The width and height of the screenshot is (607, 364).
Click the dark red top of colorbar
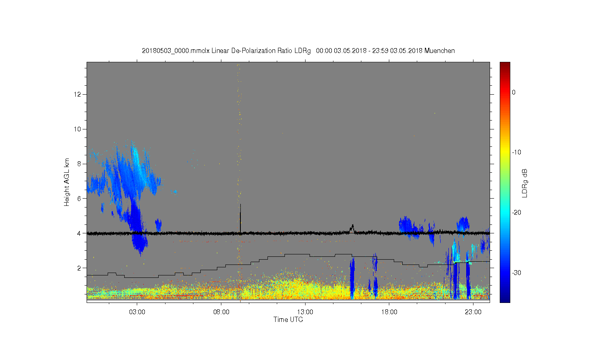tap(505, 65)
